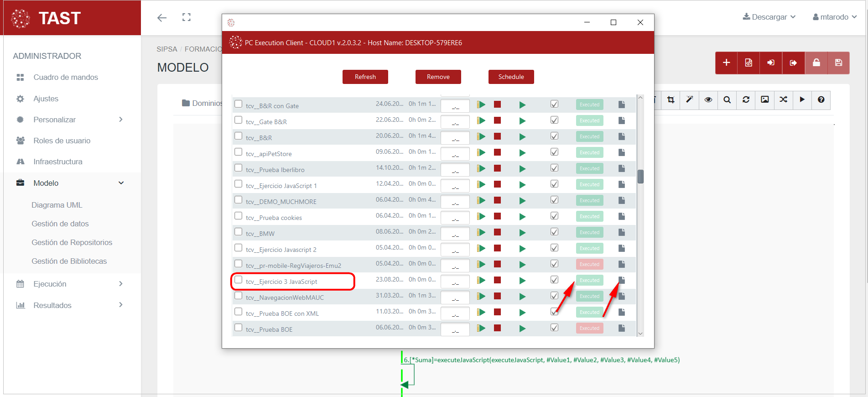The height and width of the screenshot is (397, 868).
Task: Click the add plus icon in red toolbar
Action: point(727,63)
